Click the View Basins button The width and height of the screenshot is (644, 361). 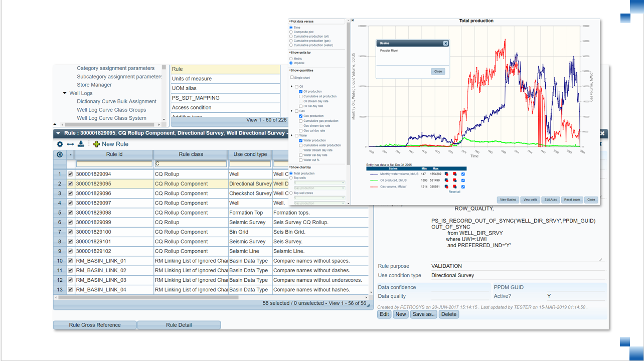coord(508,200)
